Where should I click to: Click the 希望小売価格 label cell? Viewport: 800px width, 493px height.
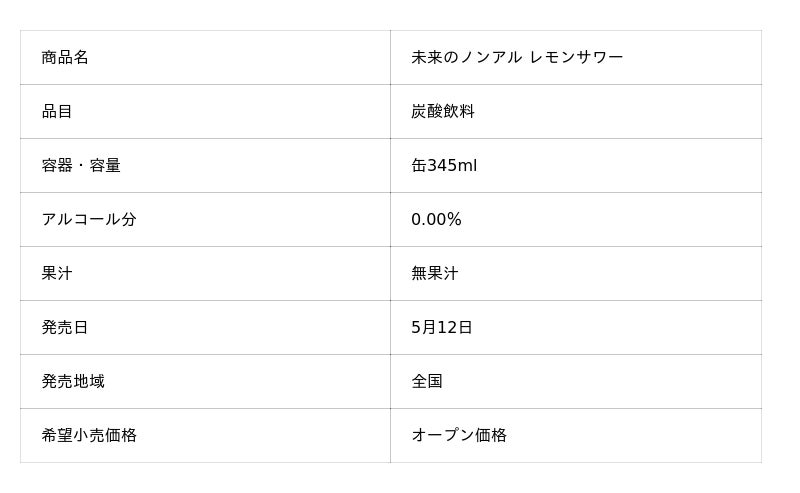coord(89,436)
